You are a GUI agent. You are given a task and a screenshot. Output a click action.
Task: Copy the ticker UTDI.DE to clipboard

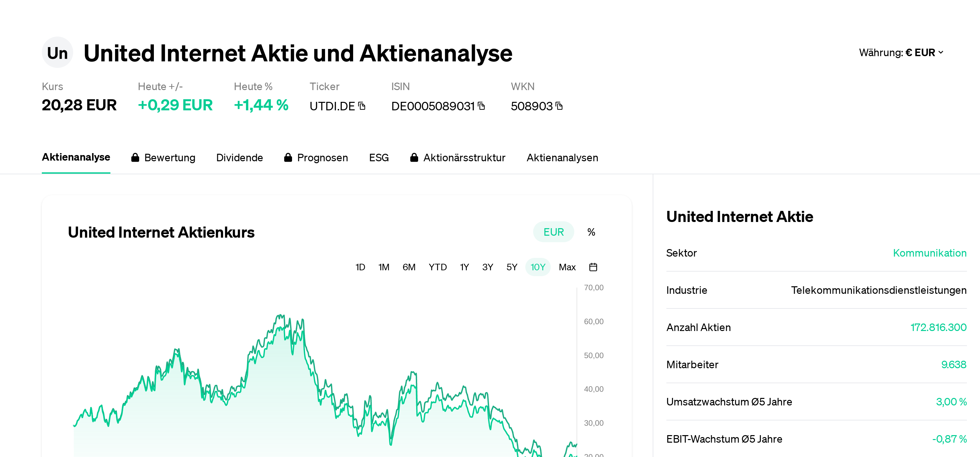click(362, 106)
